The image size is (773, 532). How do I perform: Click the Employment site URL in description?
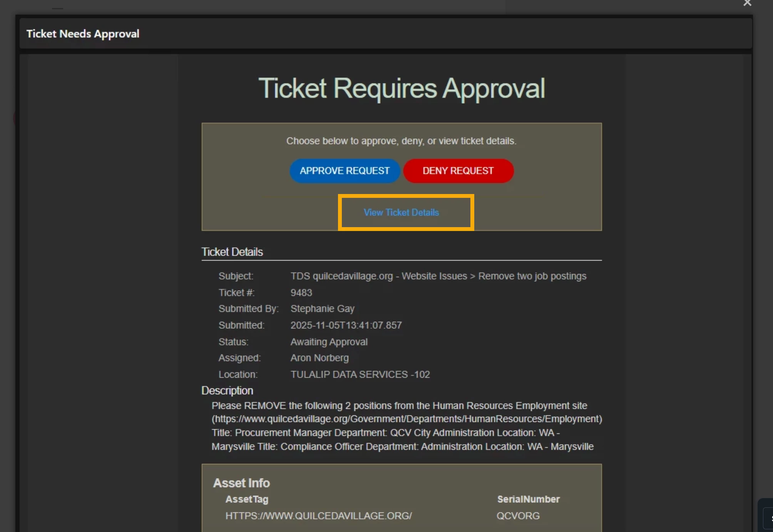[407, 419]
